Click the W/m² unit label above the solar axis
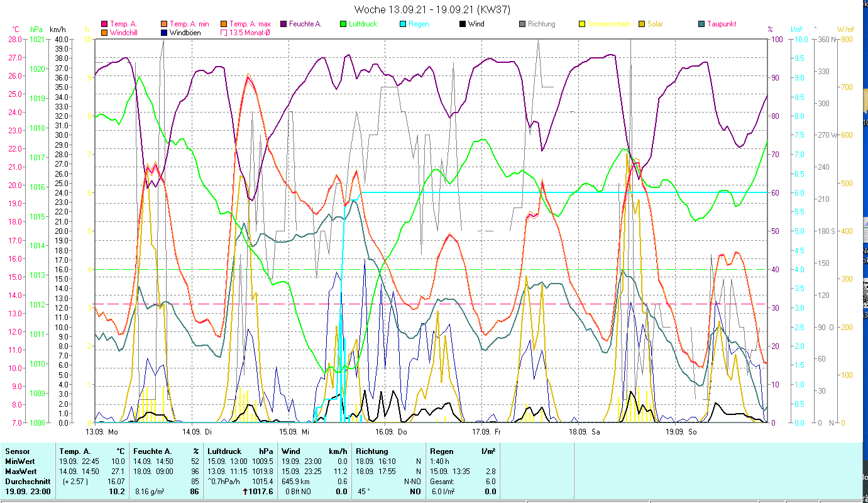 (847, 30)
